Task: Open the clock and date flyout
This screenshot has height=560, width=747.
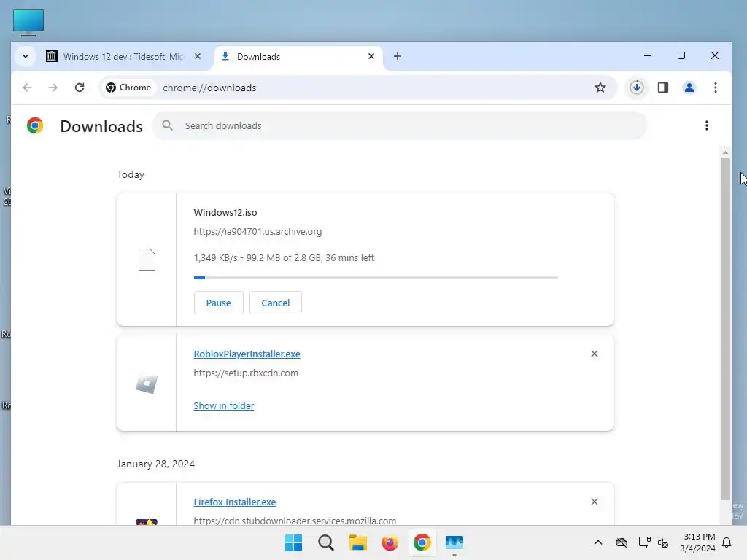Action: point(698,542)
